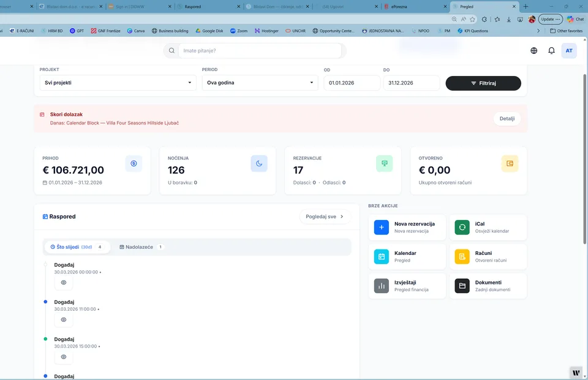Open the AT user avatar menu

[x=569, y=51]
